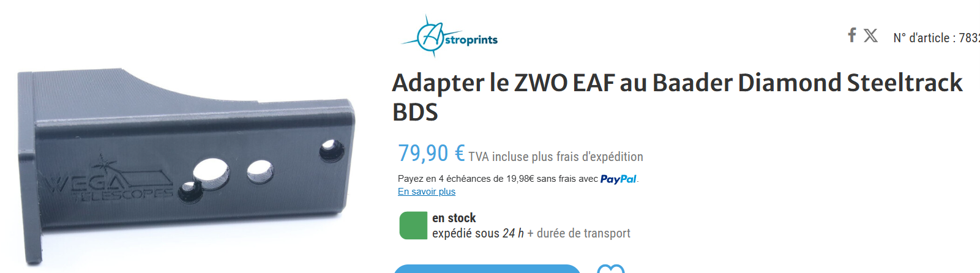
Task: Click the PayPal logo
Action: click(618, 179)
